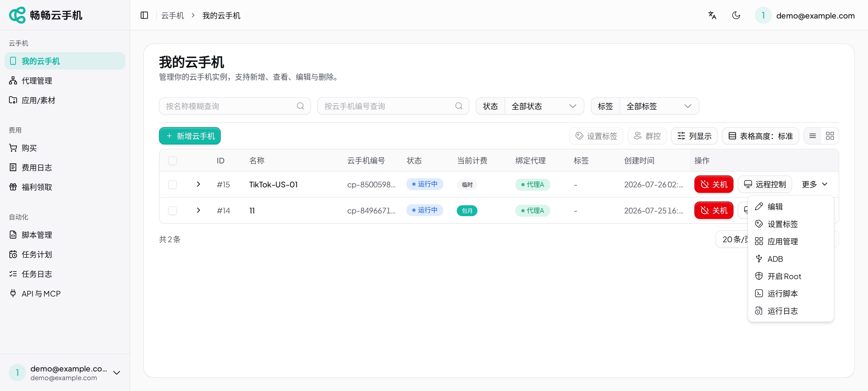The image size is (868, 391).
Task: Click 代理A badge in row #14
Action: (x=532, y=210)
